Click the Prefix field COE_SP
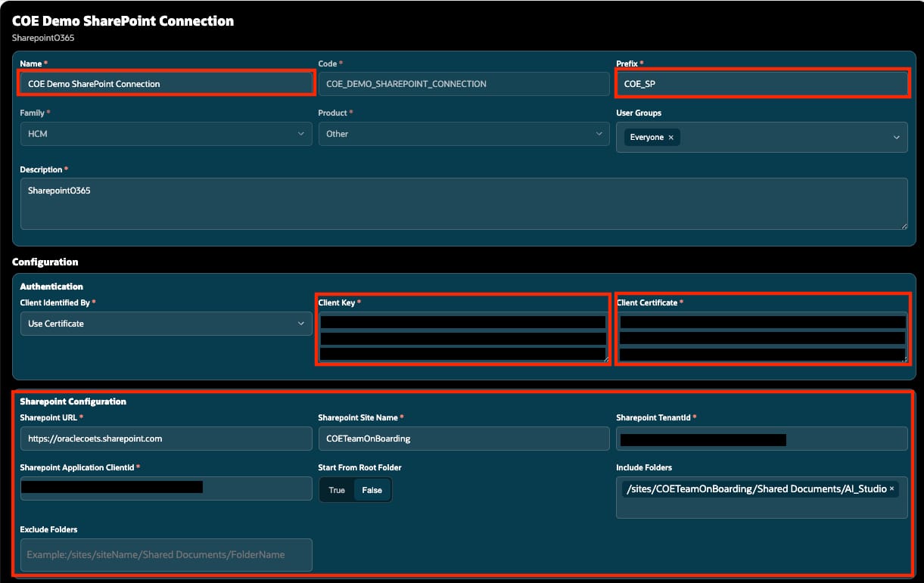Viewport: 924px width, 583px height. pos(762,83)
